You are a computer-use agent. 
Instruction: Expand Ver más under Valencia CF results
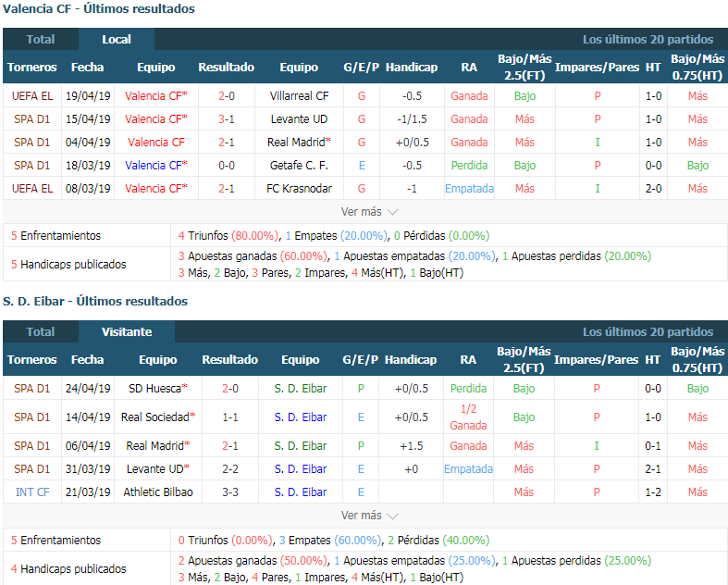click(370, 212)
